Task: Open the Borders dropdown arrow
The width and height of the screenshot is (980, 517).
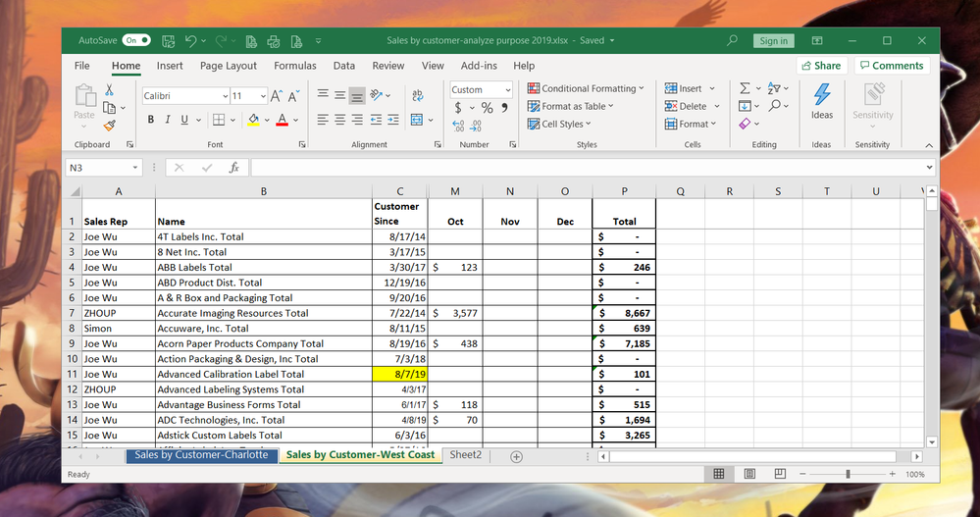Action: 233,120
